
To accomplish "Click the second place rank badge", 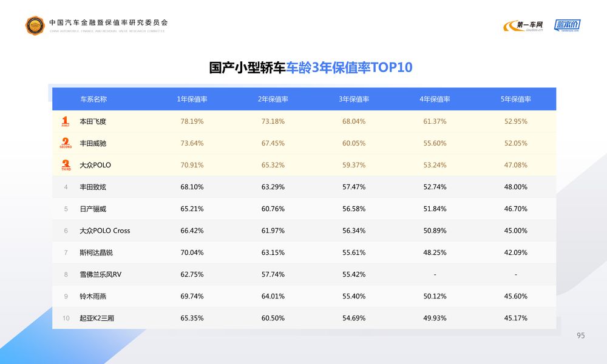I will click(66, 143).
